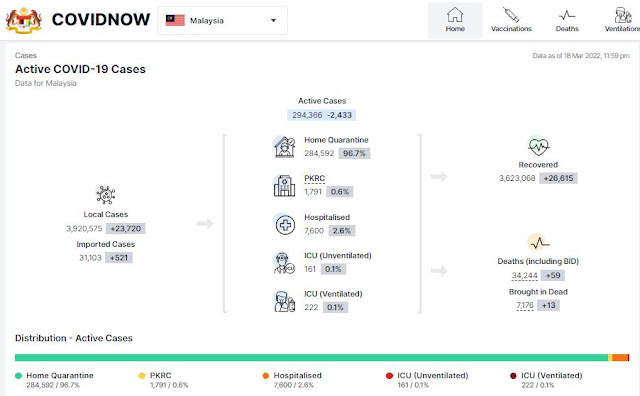Open the Vaccinations syringe icon
640x396 pixels.
[x=511, y=15]
